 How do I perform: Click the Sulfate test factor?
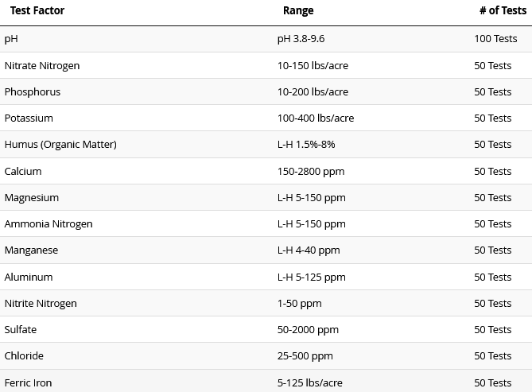tap(21, 329)
